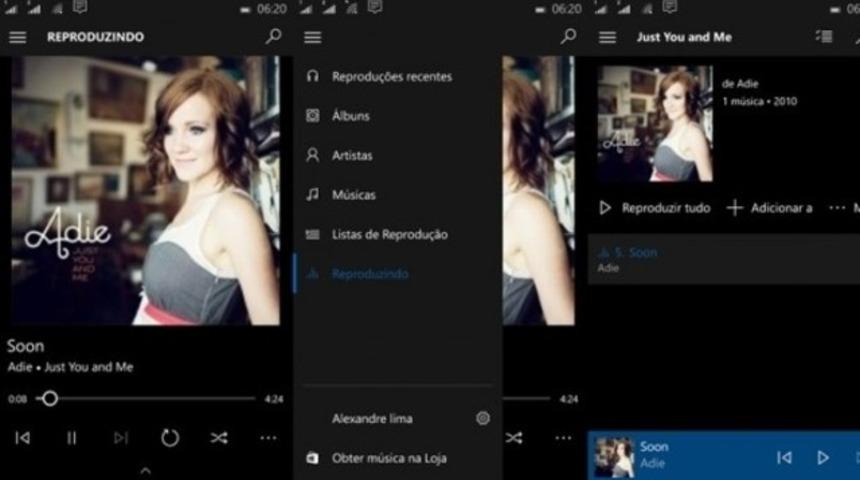Skip to previous track on Reproduzindo screen

pos(22,438)
